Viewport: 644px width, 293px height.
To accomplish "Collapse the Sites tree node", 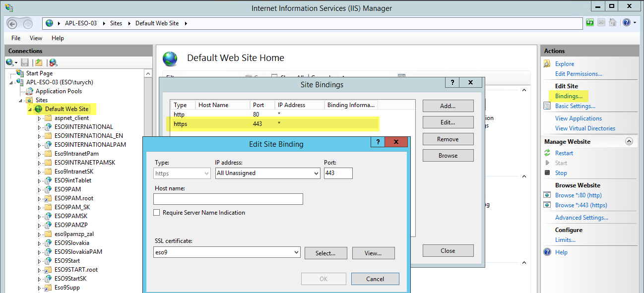I will point(21,100).
